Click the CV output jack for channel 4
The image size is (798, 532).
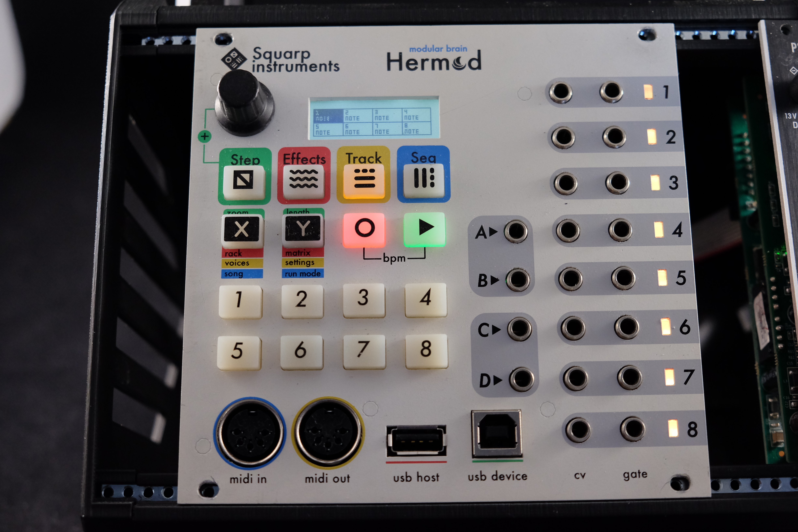pos(568,231)
